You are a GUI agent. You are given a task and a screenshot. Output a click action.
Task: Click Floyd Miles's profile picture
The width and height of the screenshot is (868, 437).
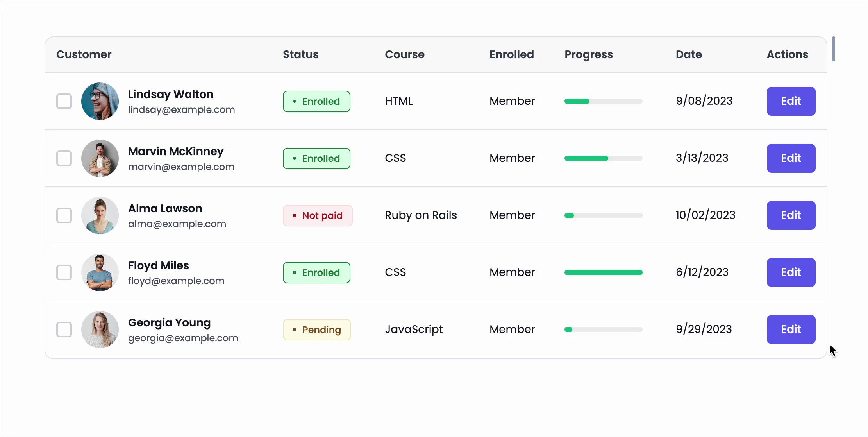tap(100, 272)
